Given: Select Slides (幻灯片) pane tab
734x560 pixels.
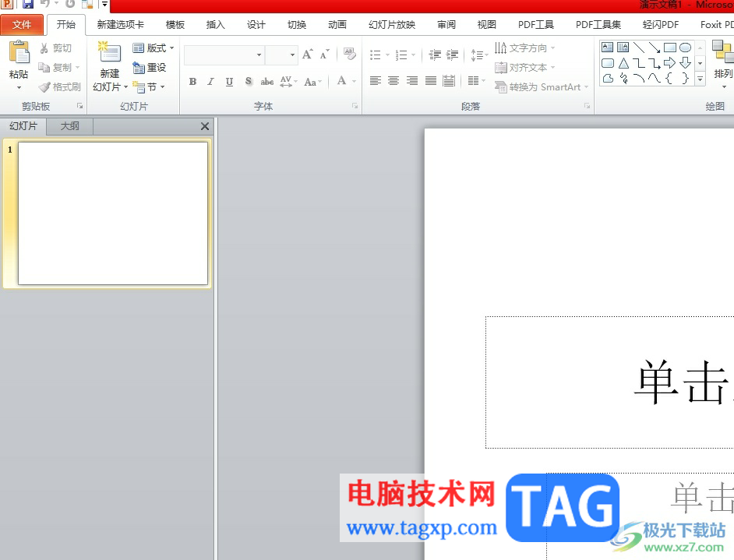Looking at the screenshot, I should tap(23, 126).
